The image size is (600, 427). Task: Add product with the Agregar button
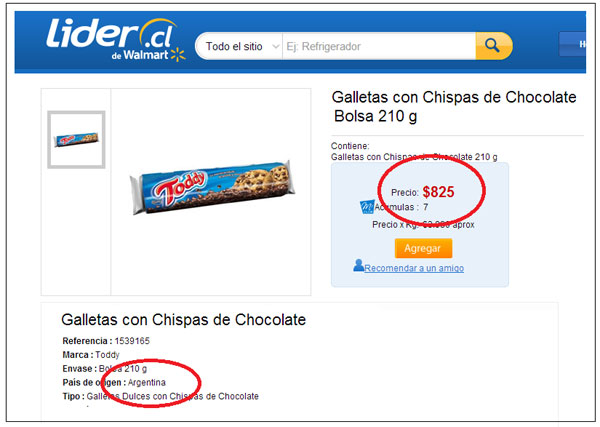coord(423,248)
